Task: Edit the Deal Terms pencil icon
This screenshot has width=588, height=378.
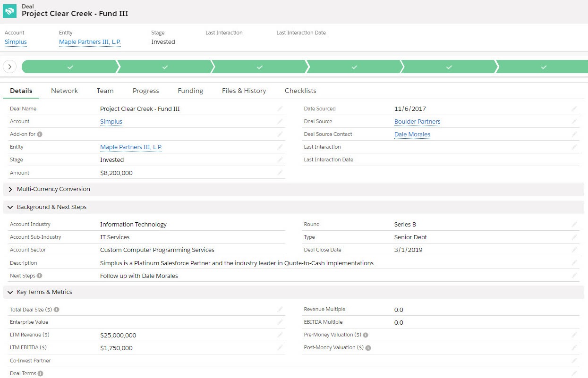Action: coord(574,373)
